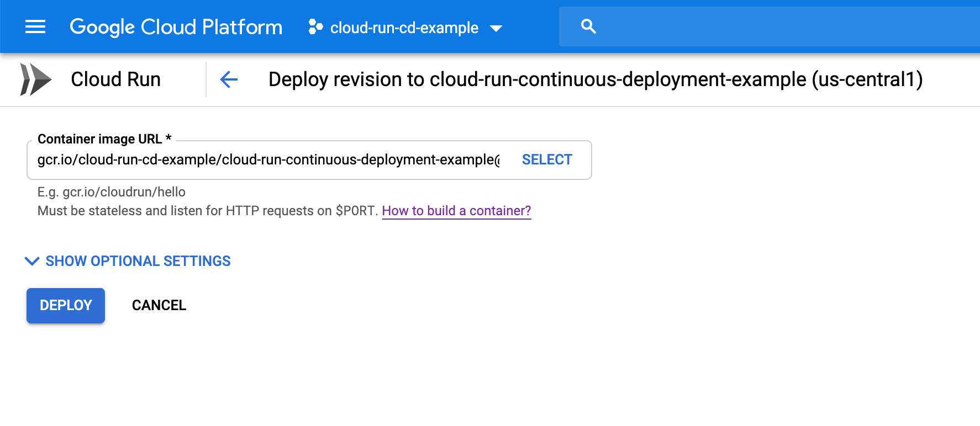Open the cloud-run-cd-example project selector
This screenshot has width=980, height=426.
coord(406,27)
